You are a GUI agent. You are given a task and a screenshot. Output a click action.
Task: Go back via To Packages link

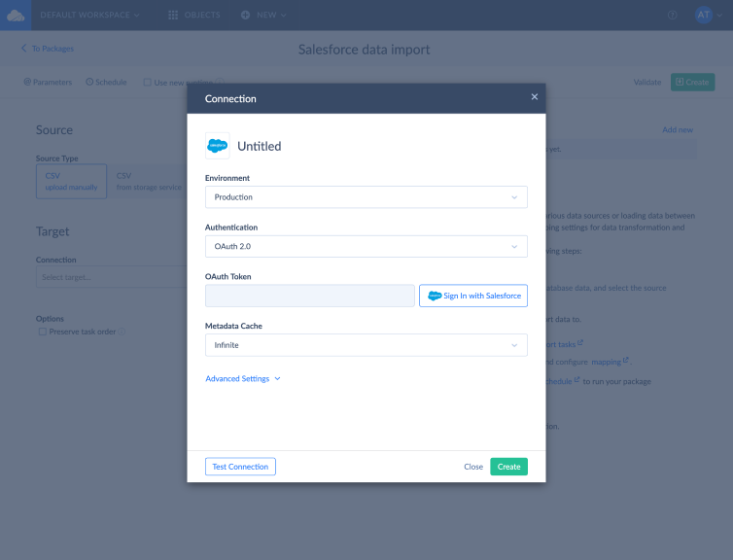point(48,49)
